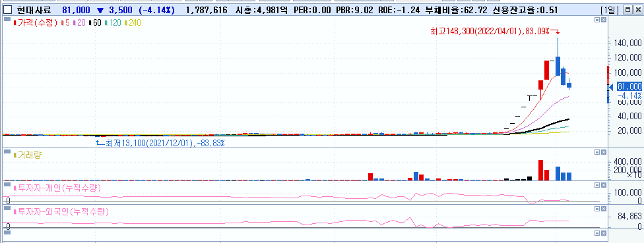Select the 240-day moving average legend

132,23
